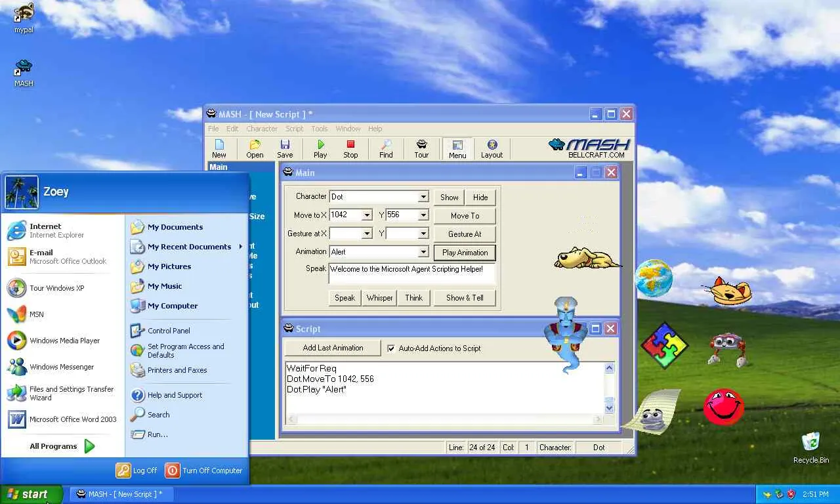Click the Layout toolbar icon

[x=492, y=149]
